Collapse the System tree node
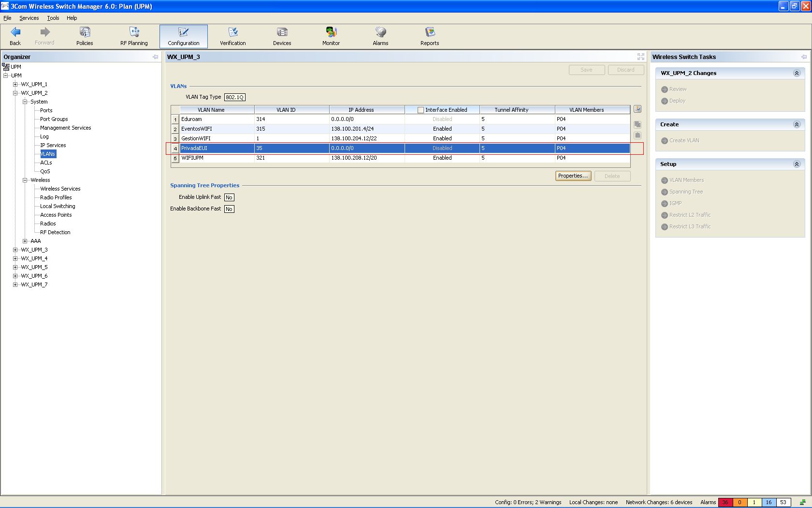This screenshot has width=812, height=508. pyautogui.click(x=25, y=102)
